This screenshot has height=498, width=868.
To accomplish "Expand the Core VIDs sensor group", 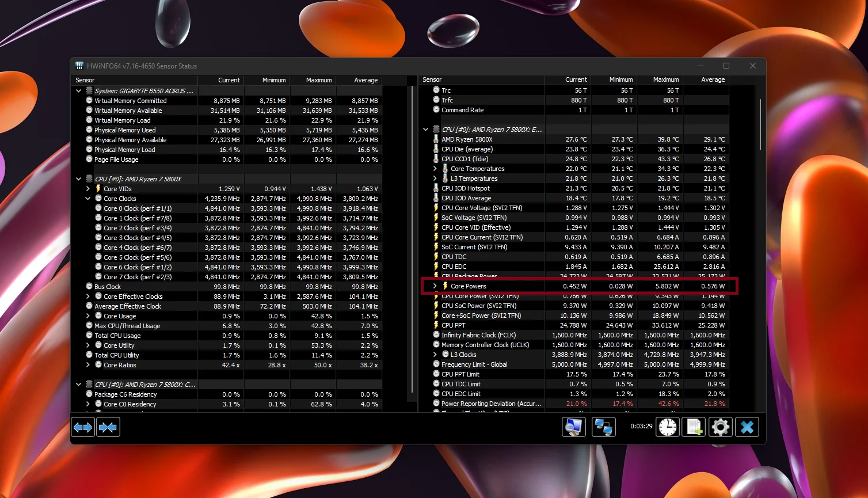I will point(88,189).
